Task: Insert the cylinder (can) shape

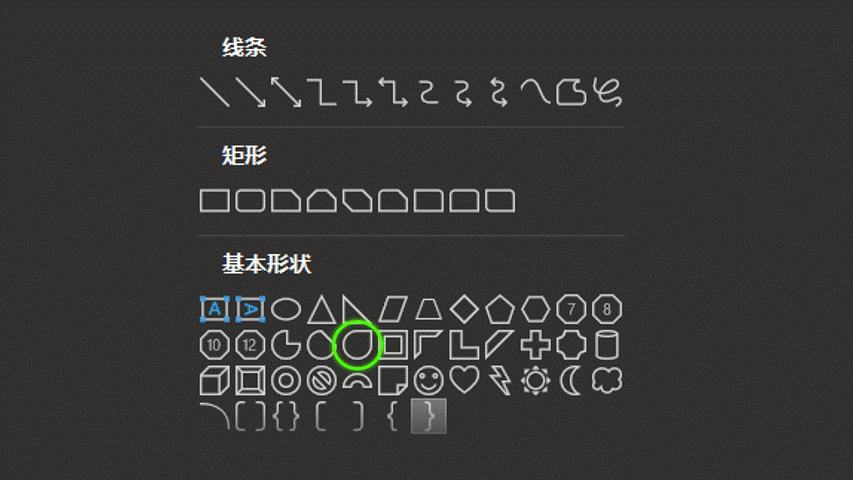Action: click(x=607, y=345)
